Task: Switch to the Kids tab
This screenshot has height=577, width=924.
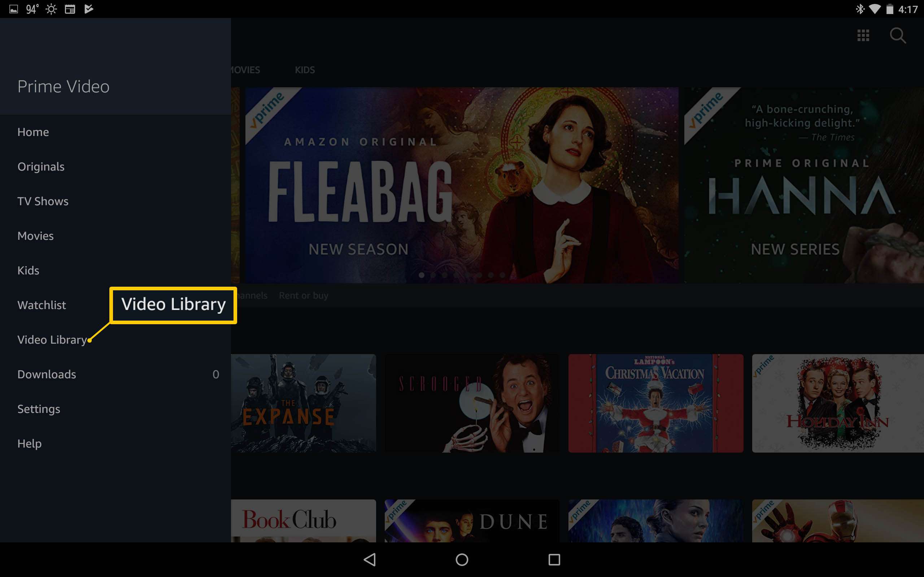Action: tap(304, 70)
